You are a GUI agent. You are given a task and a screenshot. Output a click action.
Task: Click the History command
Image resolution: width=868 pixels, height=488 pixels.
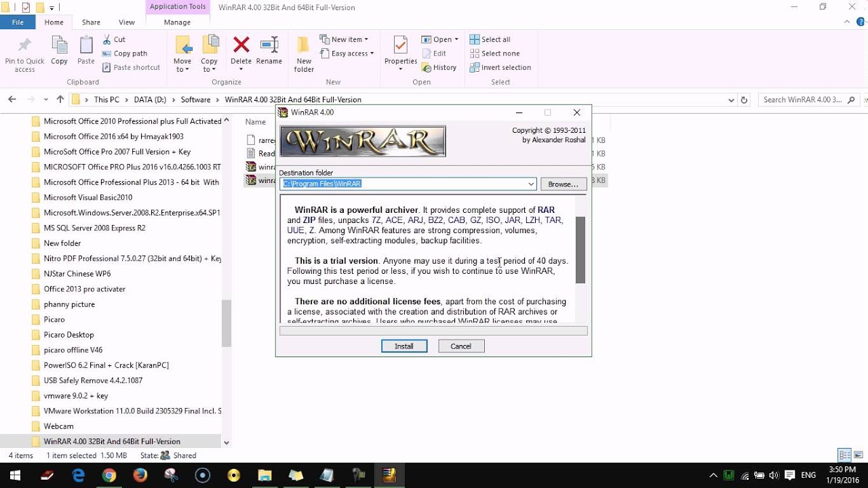439,67
